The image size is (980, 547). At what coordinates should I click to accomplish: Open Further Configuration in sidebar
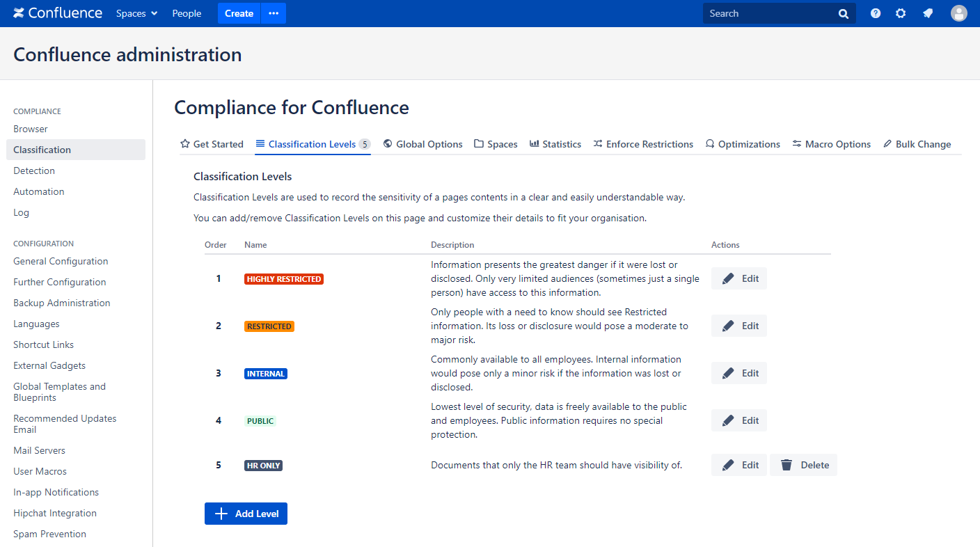[60, 282]
